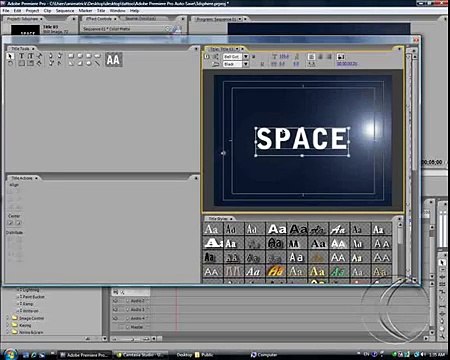Viewport: 450px width, 360px height.
Task: Select the Rounded Rectangle tool
Action: coord(97,56)
